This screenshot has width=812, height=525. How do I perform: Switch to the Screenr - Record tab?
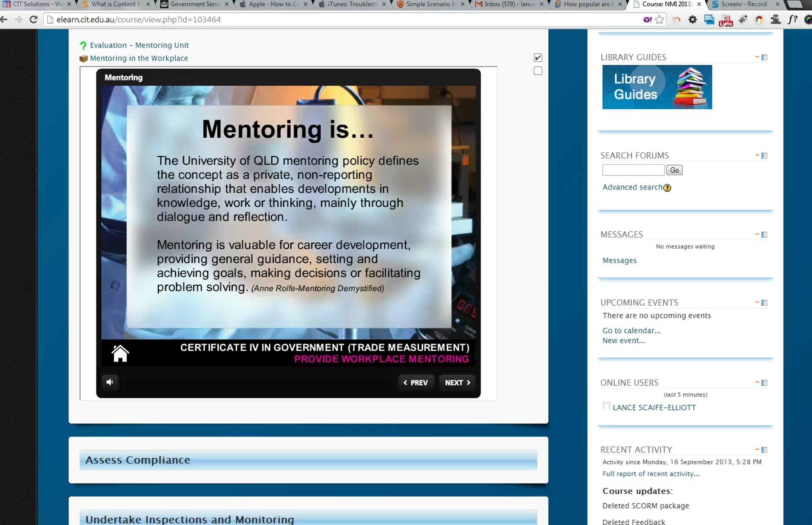pos(743,4)
